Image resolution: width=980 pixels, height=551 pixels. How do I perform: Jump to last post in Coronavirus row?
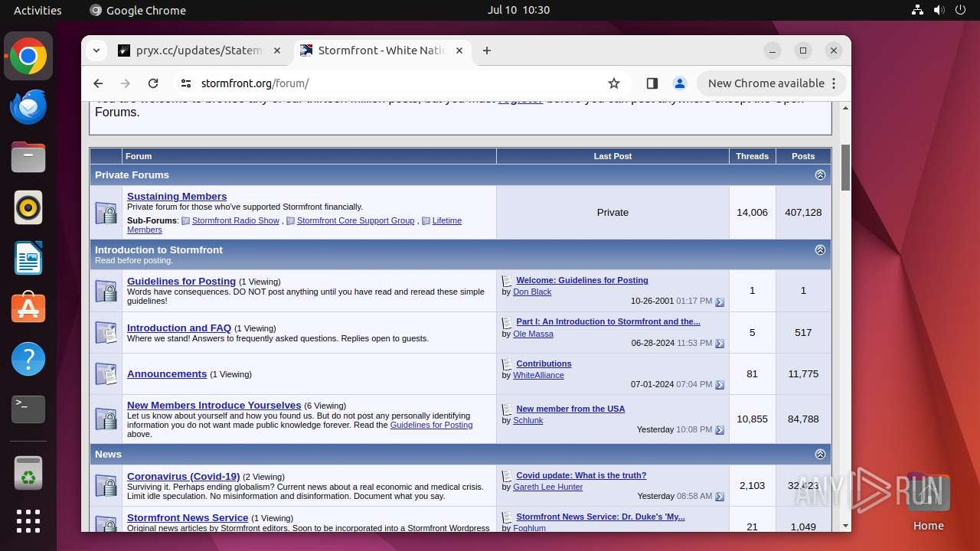[720, 497]
